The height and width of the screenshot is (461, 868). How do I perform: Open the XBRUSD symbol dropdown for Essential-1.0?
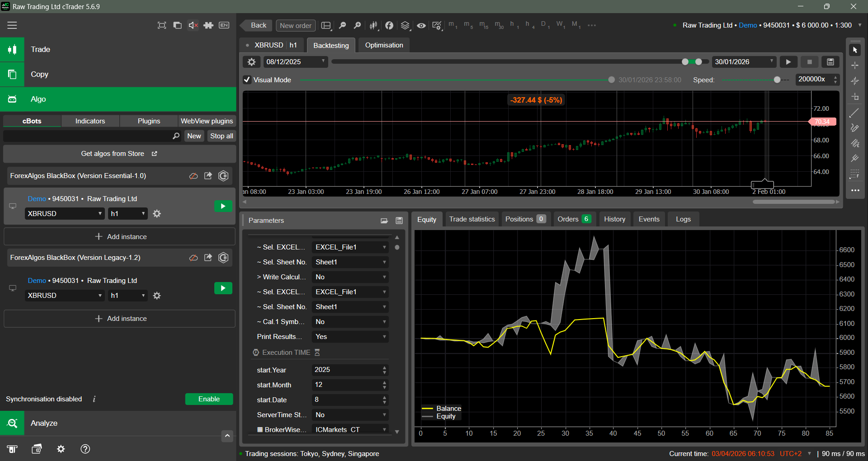tap(65, 214)
